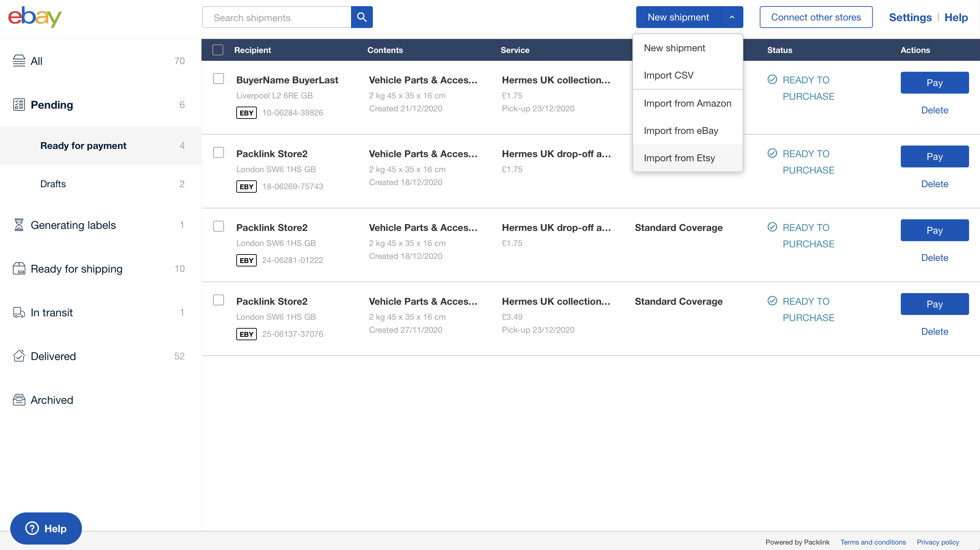Choose Import CSV from the dropdown
This screenshot has height=550, width=980.
point(687,75)
